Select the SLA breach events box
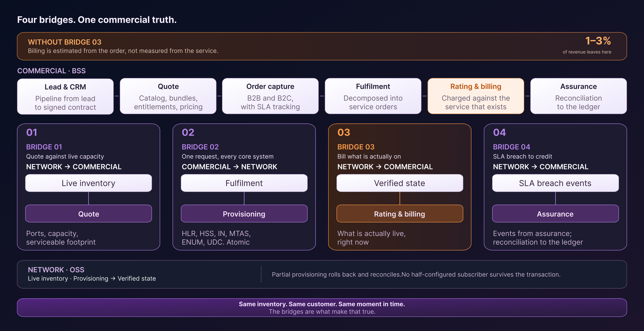 [555, 183]
